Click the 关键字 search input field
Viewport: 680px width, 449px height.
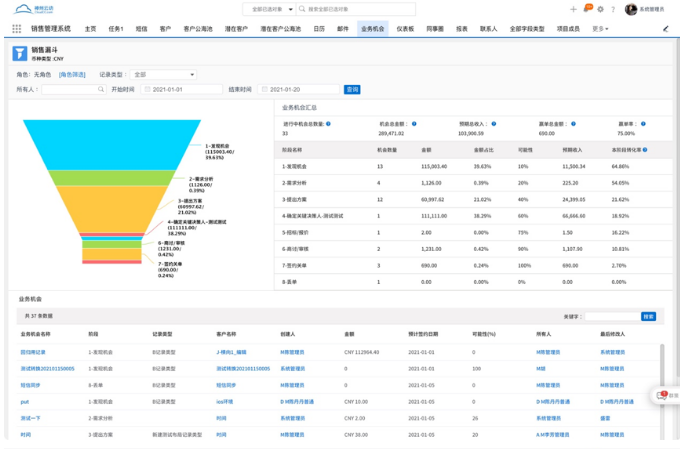[x=610, y=316]
